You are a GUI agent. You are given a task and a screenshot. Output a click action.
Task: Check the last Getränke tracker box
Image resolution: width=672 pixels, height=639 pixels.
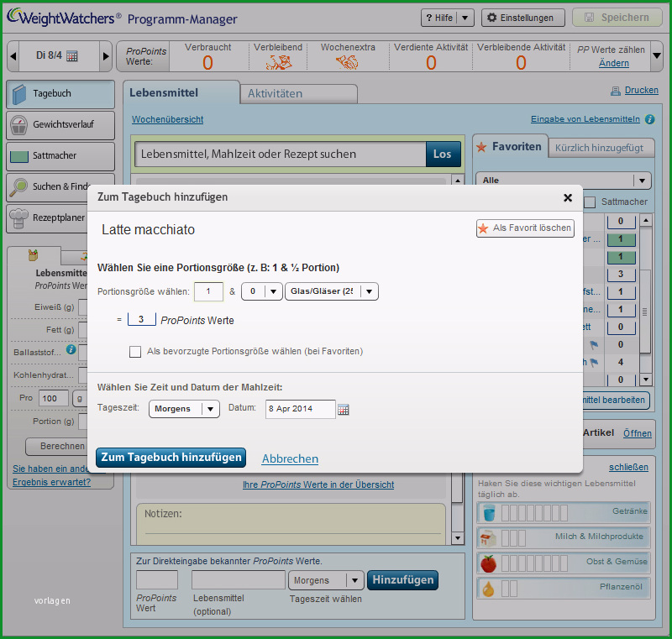pyautogui.click(x=564, y=513)
